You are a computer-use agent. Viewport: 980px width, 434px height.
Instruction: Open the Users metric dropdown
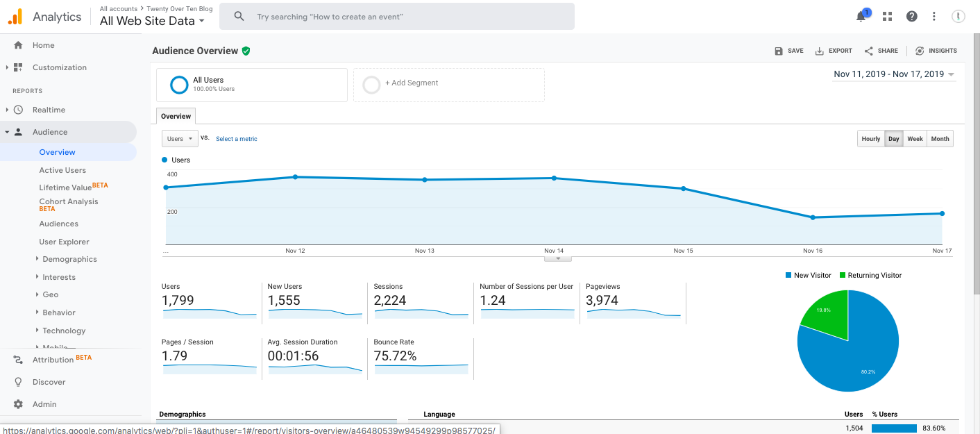coord(179,138)
